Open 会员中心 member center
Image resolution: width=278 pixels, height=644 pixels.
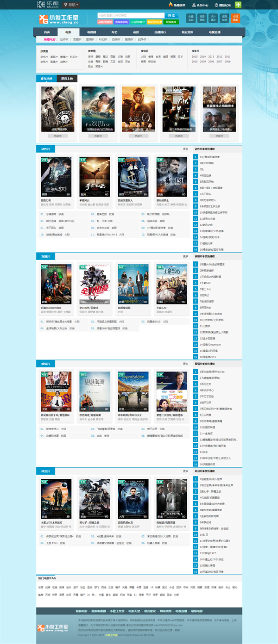199,5
